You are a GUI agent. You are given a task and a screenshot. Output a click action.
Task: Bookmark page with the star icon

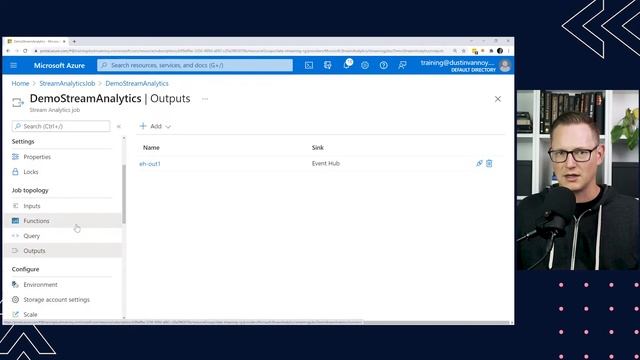[464, 51]
